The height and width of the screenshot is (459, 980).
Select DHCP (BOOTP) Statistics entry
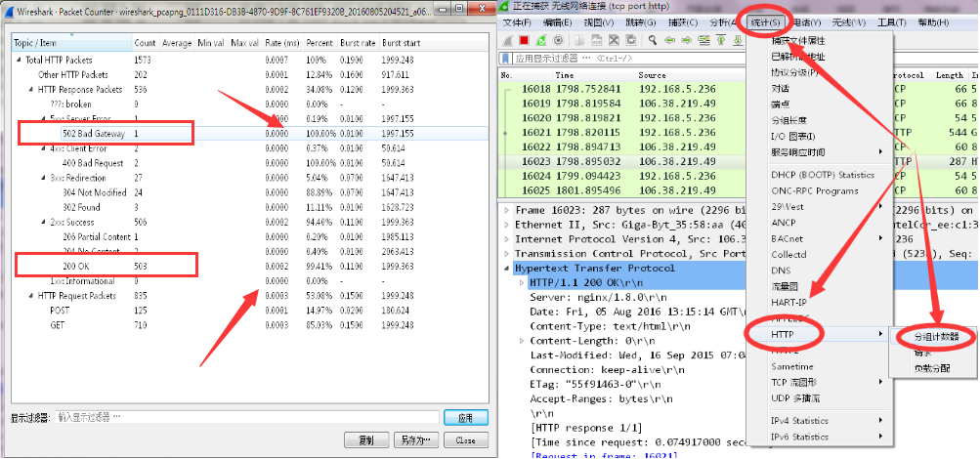click(823, 175)
